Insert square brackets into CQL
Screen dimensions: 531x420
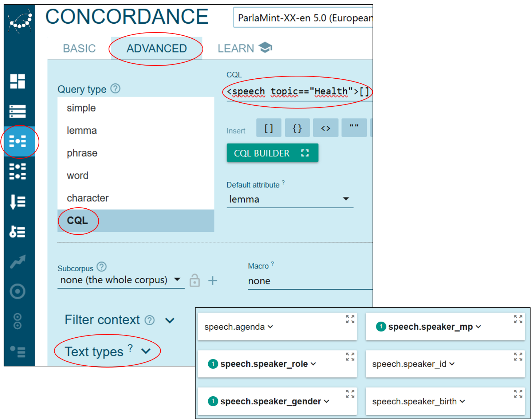coord(268,128)
